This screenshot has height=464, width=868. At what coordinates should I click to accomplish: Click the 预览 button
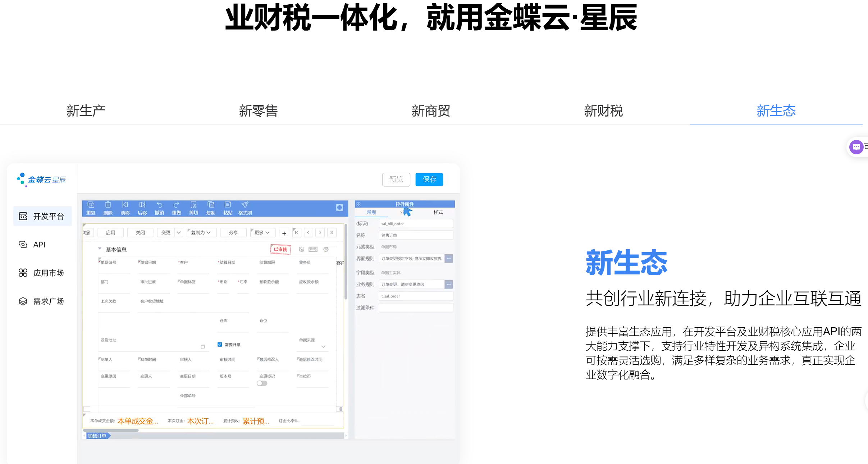396,179
